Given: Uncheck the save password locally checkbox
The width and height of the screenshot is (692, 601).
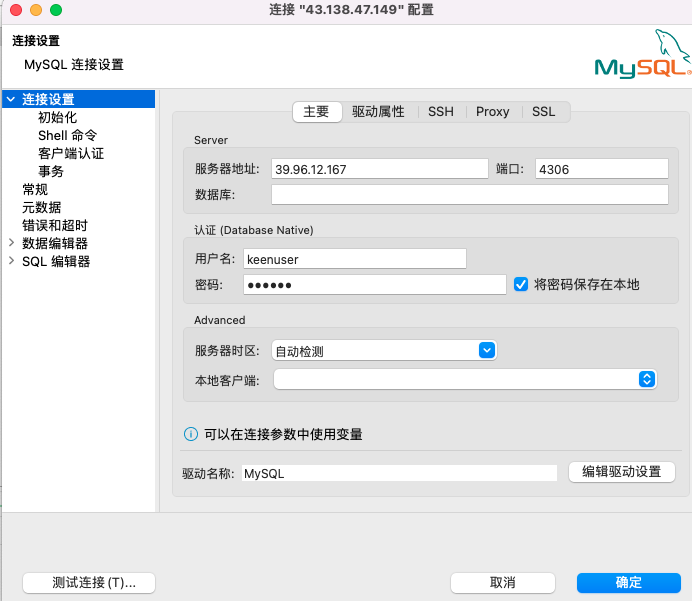Looking at the screenshot, I should pyautogui.click(x=521, y=284).
